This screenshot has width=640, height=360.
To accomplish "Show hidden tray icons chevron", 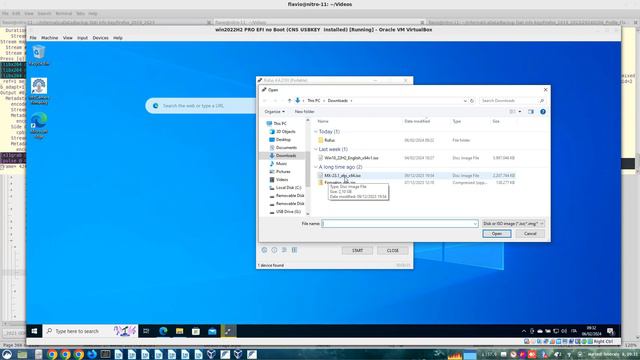I will [524, 331].
